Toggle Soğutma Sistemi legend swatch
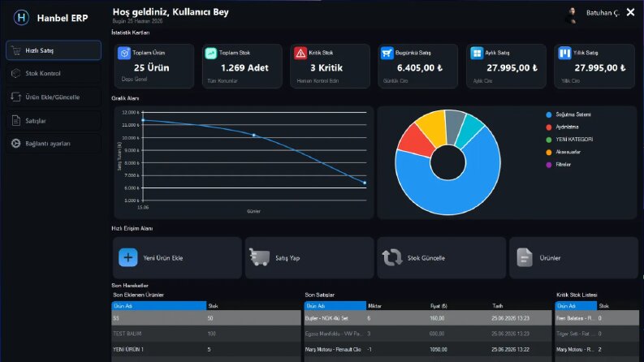The width and height of the screenshot is (644, 362). click(549, 115)
